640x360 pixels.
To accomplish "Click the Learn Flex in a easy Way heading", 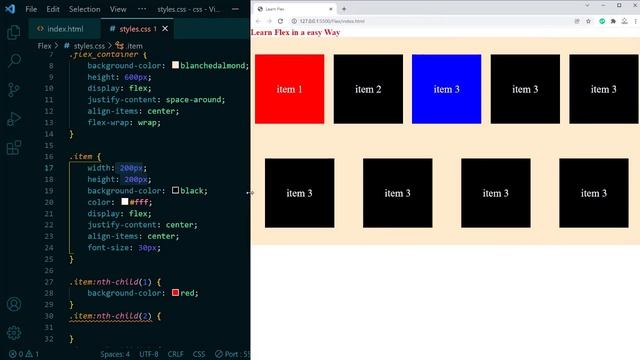I will [x=296, y=32].
